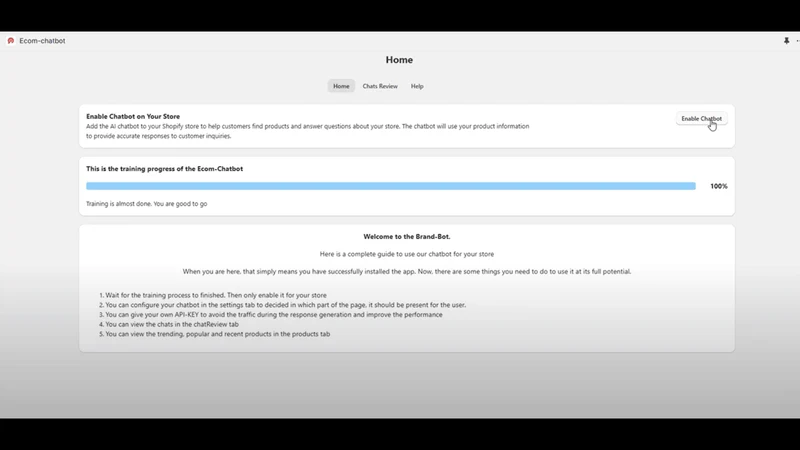Click the Enable Chatbot button
800x450 pixels.
click(x=702, y=119)
